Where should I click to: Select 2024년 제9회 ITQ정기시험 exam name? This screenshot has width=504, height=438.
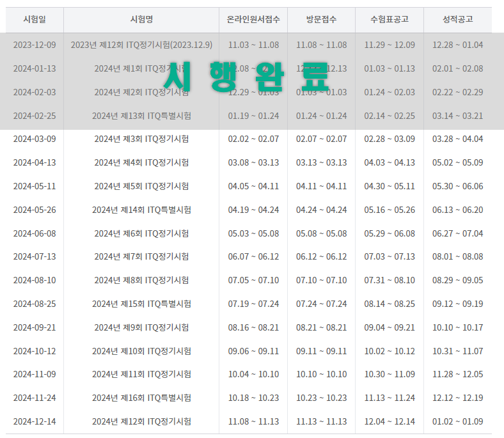[141, 328]
